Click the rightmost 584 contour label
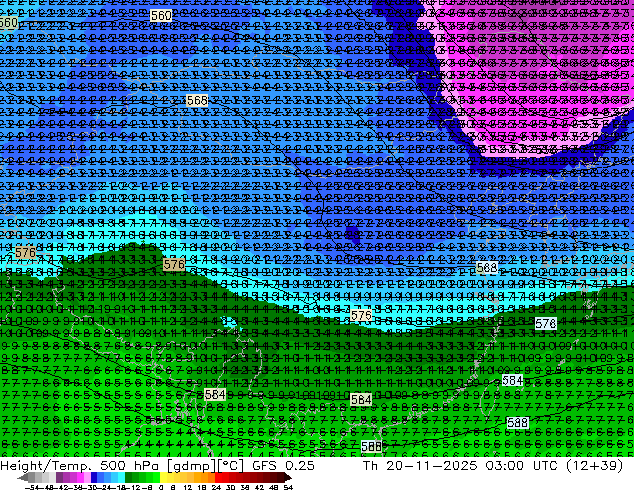This screenshot has width=634, height=490. 512,380
